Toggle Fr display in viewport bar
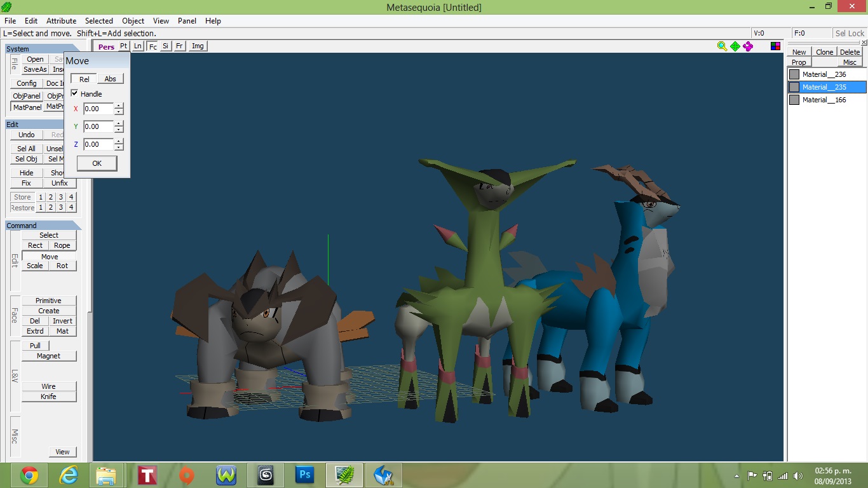 click(179, 46)
